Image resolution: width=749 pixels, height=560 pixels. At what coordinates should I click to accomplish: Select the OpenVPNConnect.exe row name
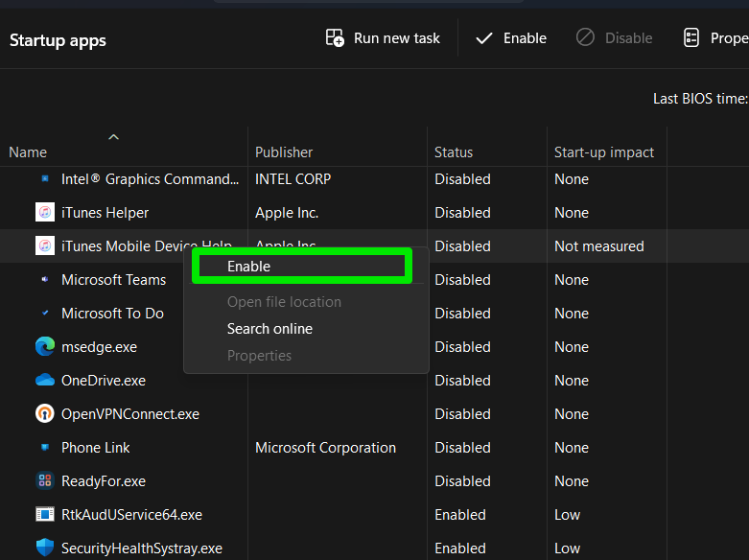click(x=129, y=414)
